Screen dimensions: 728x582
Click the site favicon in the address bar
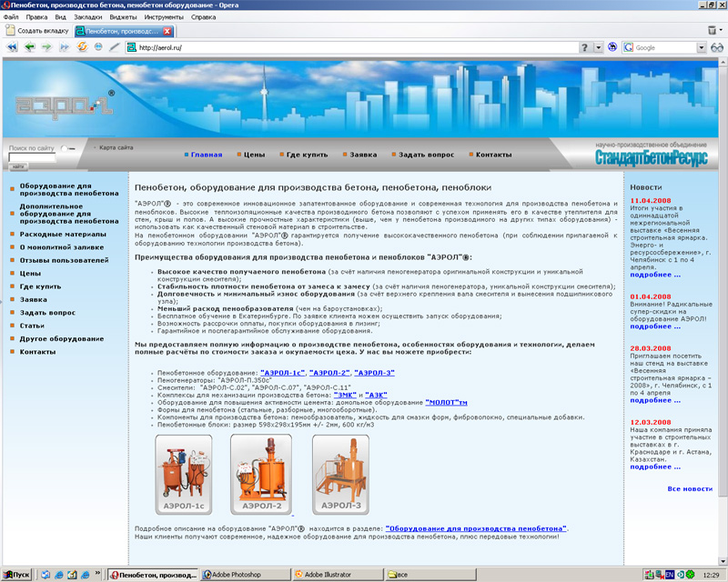[132, 47]
